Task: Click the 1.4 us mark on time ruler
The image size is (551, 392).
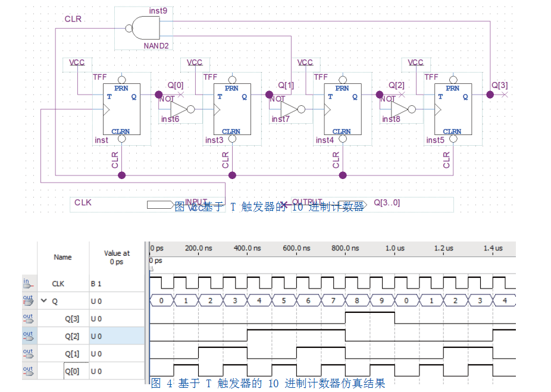Action: tap(493, 248)
